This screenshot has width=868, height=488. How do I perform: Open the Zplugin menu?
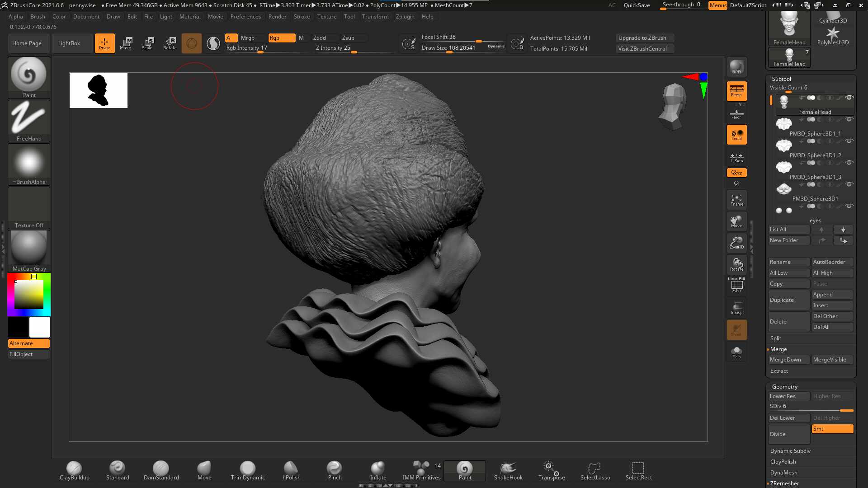[x=405, y=17]
